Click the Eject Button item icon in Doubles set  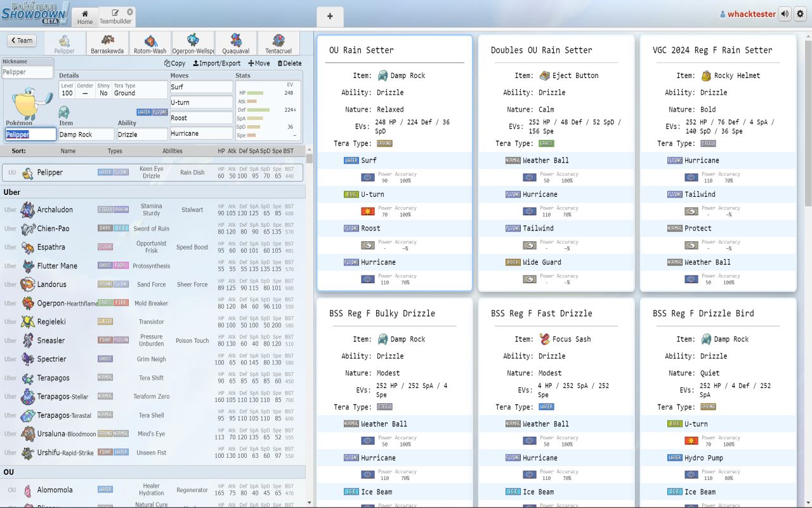click(x=544, y=76)
